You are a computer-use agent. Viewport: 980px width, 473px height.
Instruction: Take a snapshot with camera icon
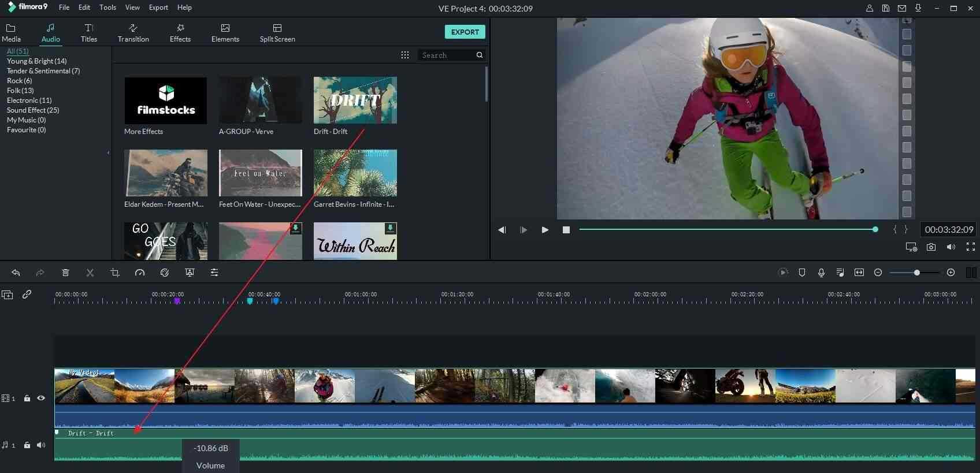[x=931, y=247]
